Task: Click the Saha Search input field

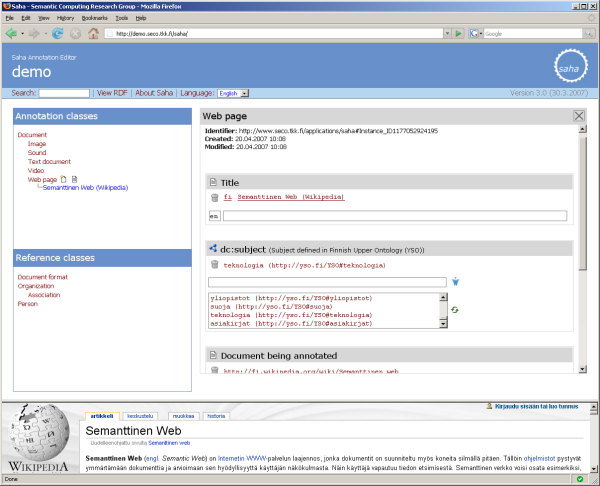Action: pos(64,93)
